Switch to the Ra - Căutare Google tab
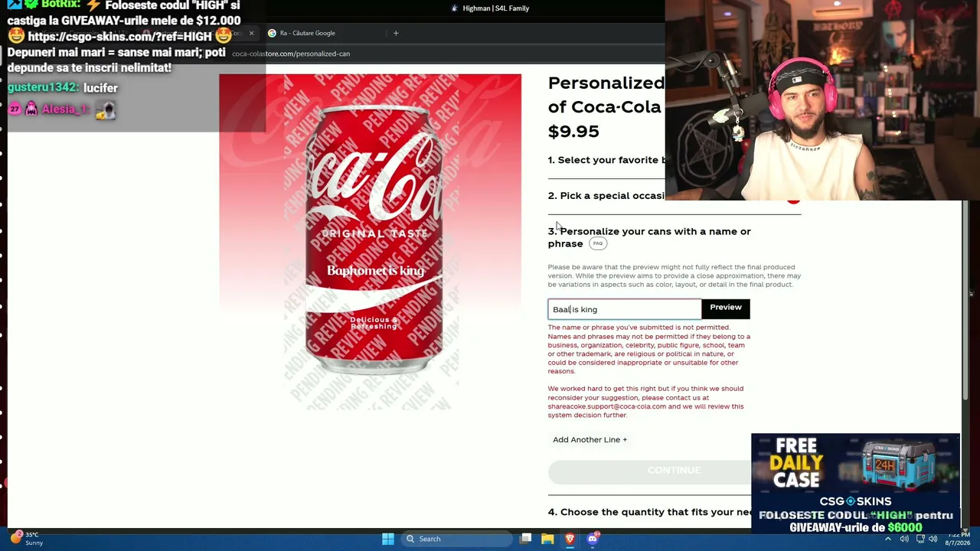 307,33
